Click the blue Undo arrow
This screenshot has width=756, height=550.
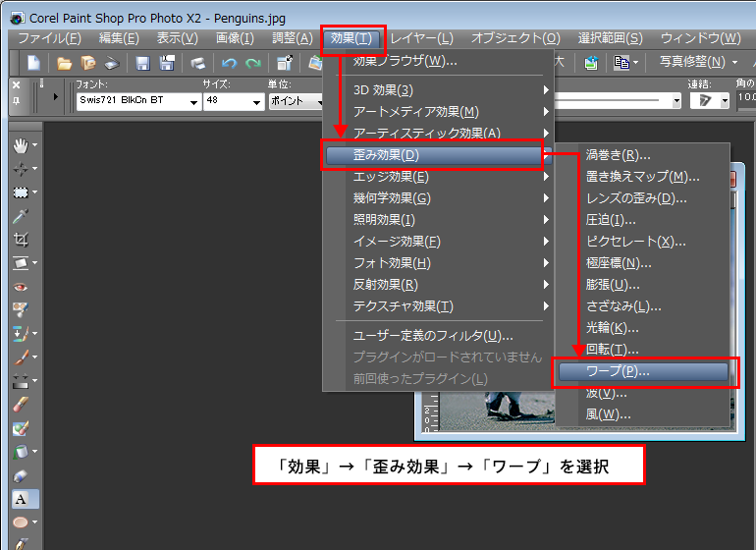pos(229,63)
